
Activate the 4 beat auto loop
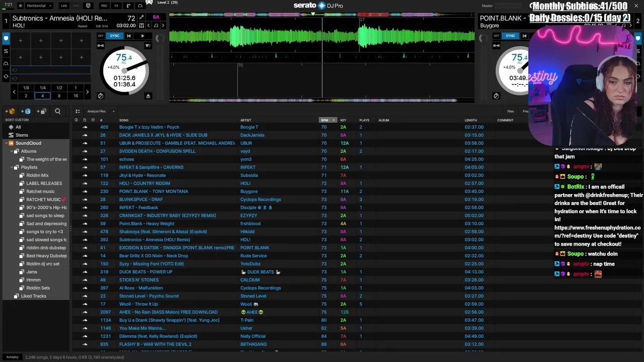click(x=43, y=96)
